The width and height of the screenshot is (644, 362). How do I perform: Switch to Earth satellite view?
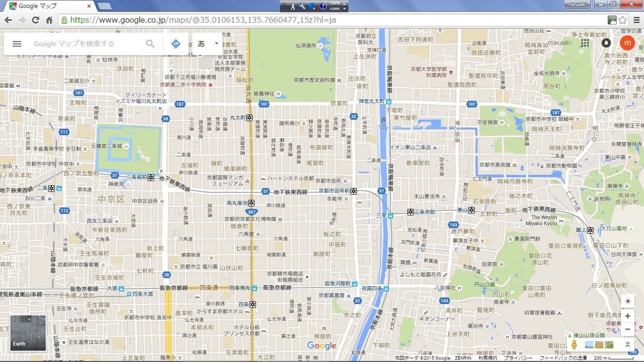(x=28, y=333)
